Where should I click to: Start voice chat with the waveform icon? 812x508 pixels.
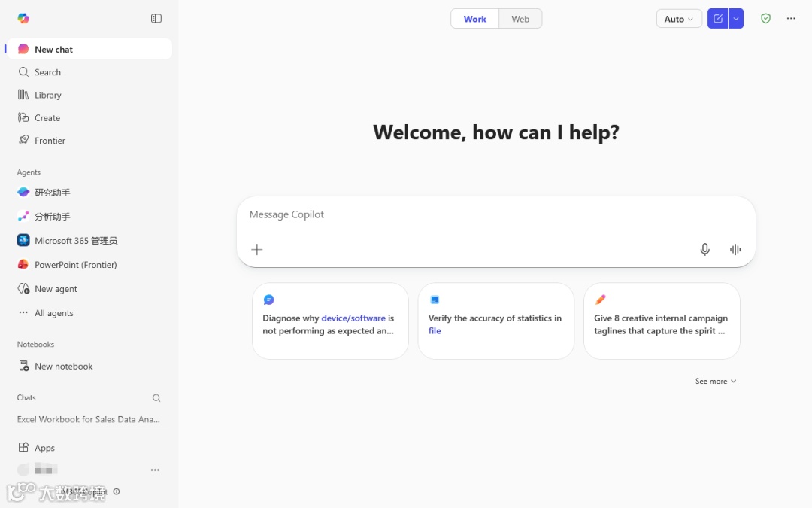(x=735, y=249)
